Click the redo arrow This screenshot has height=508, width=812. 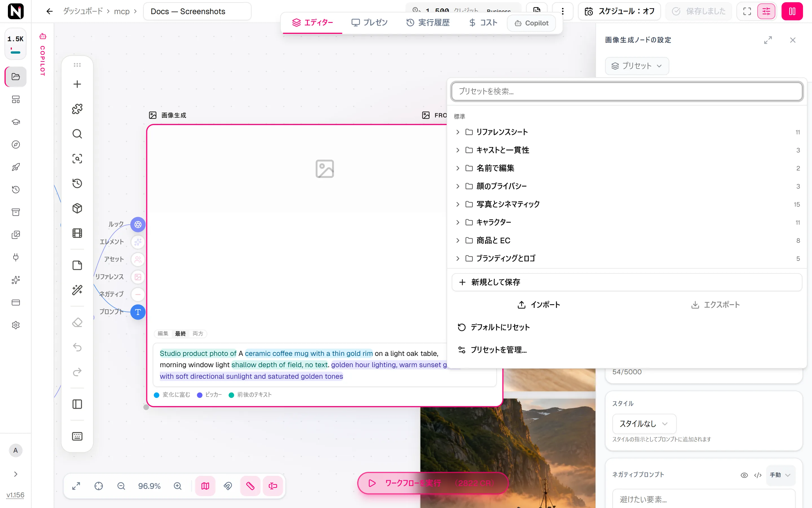77,372
